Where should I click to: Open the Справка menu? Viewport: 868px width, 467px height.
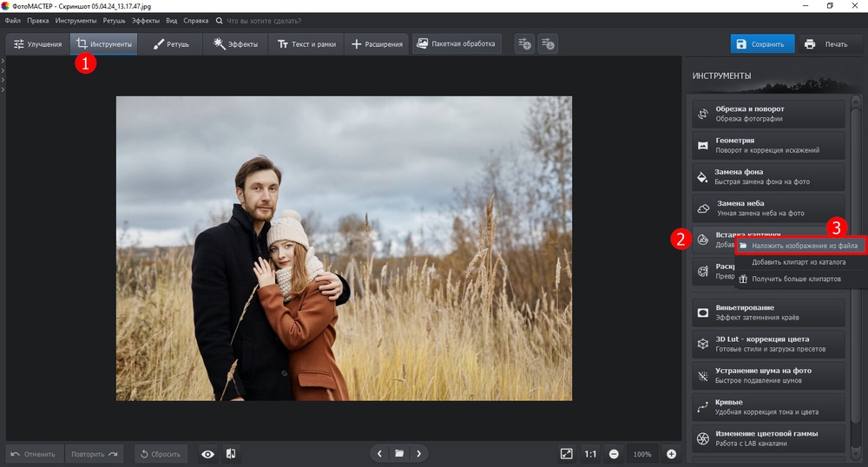pyautogui.click(x=196, y=21)
